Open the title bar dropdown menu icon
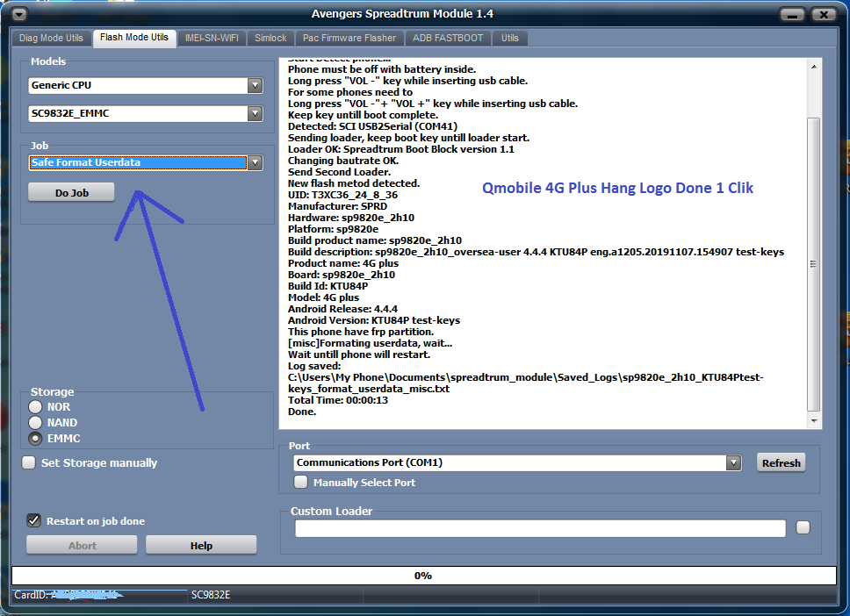The width and height of the screenshot is (850, 616). 19,15
